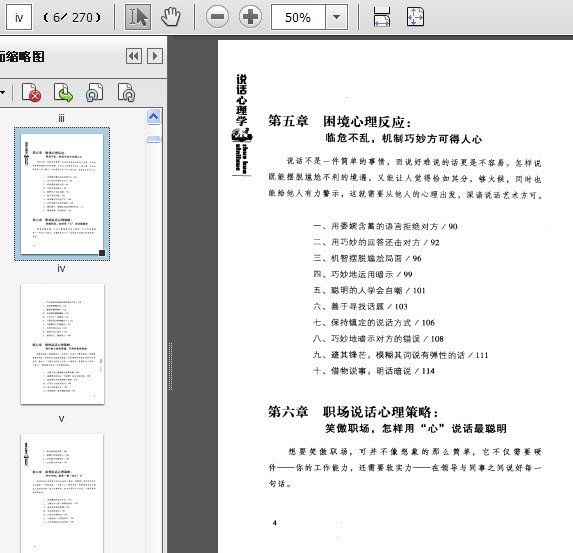Choose the fit width page view icon
The width and height of the screenshot is (573, 553).
coord(382,17)
